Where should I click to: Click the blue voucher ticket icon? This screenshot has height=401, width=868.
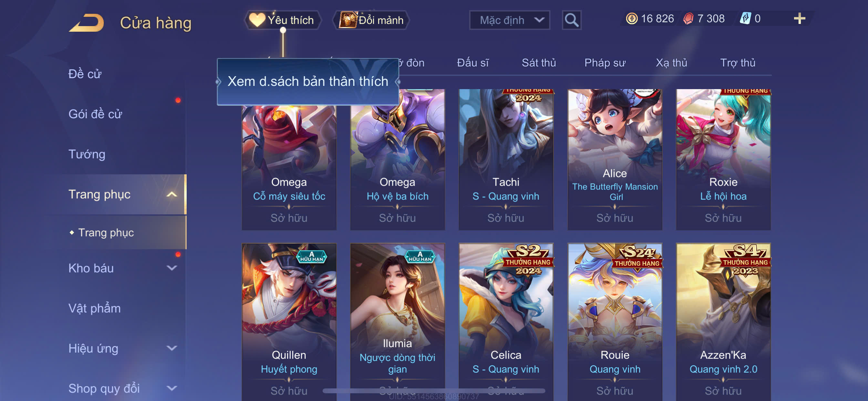click(745, 18)
